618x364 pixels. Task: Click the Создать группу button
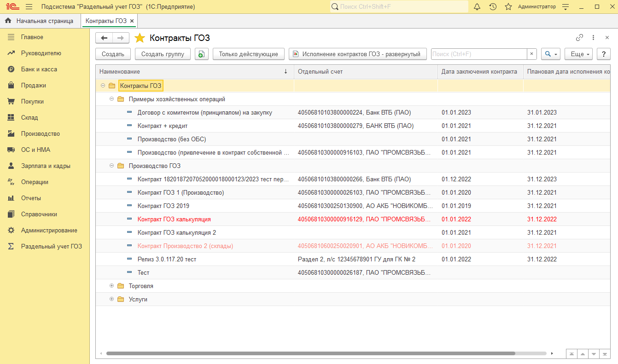click(163, 54)
